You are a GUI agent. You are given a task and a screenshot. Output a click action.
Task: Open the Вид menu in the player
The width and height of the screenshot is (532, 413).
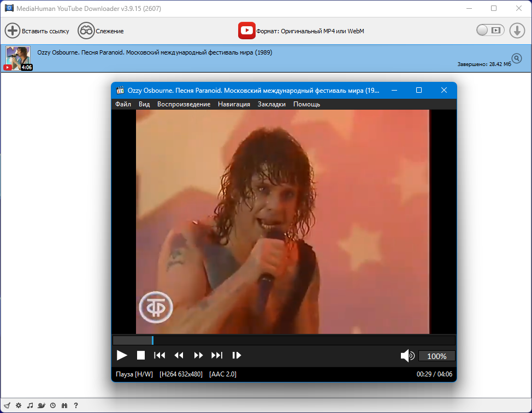click(144, 104)
